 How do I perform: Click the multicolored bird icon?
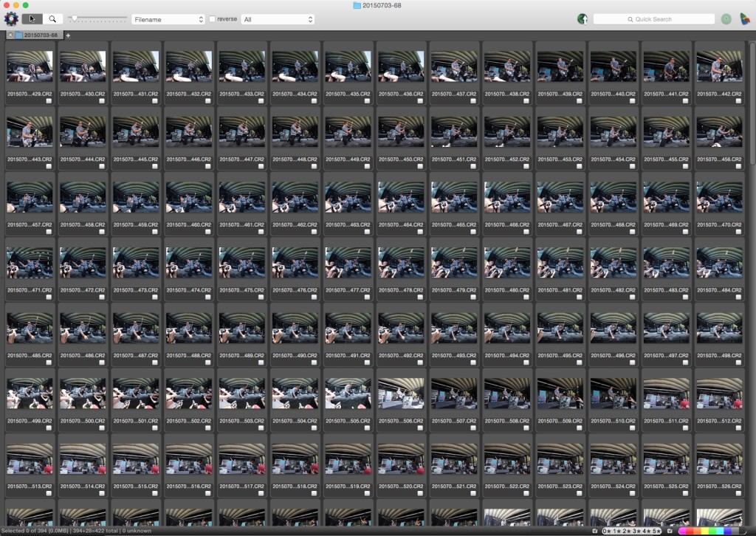745,18
